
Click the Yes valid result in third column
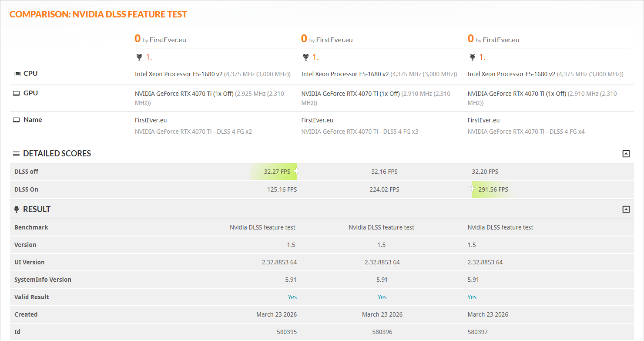(472, 297)
